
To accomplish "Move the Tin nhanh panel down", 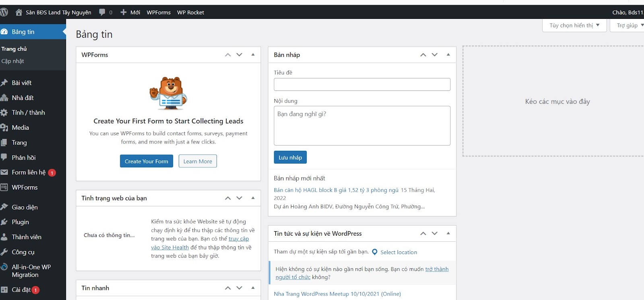I will point(239,288).
